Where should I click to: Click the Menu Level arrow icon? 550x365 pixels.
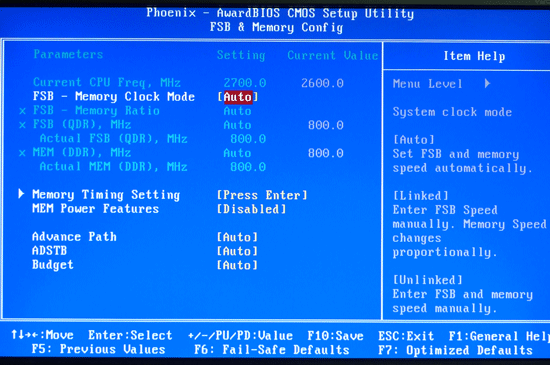pos(487,83)
